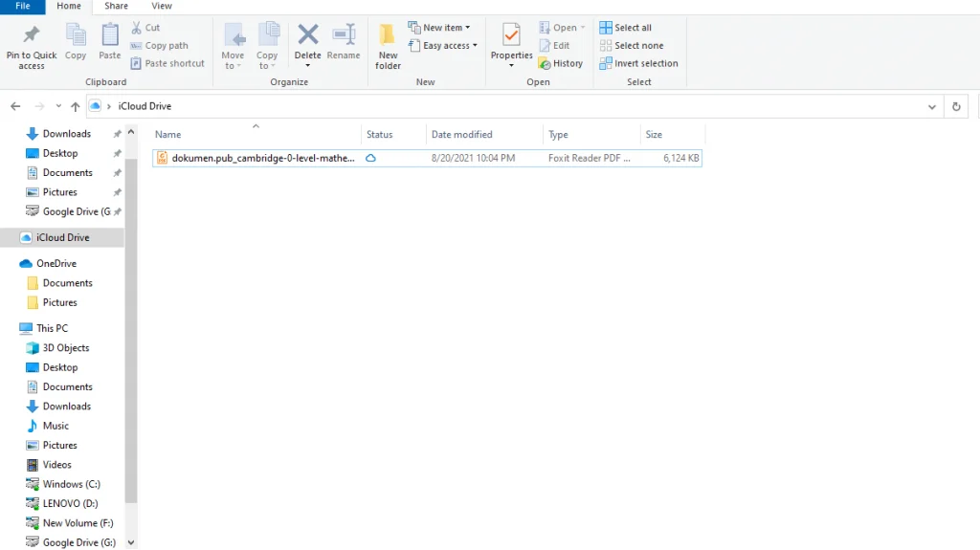The height and width of the screenshot is (550, 980).
Task: Open pinned Documents in Quick access
Action: 68,172
